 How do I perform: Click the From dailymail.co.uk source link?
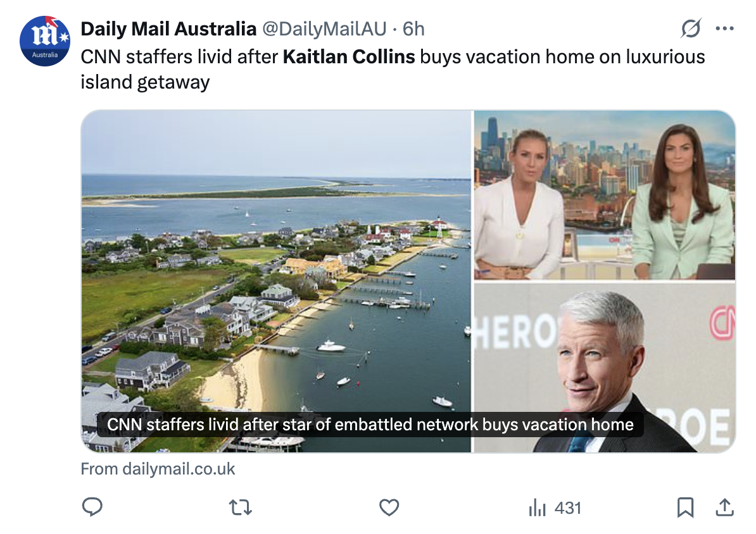point(158,469)
